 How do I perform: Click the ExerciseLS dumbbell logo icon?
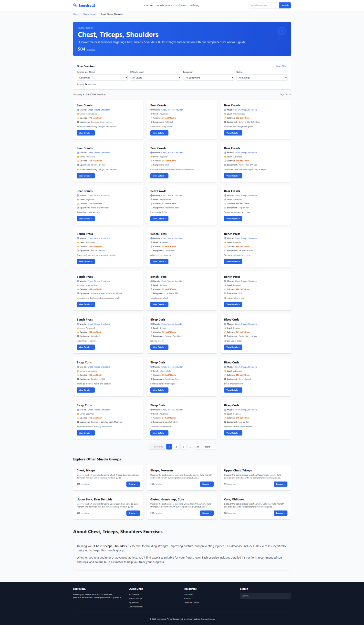pyautogui.click(x=75, y=5)
